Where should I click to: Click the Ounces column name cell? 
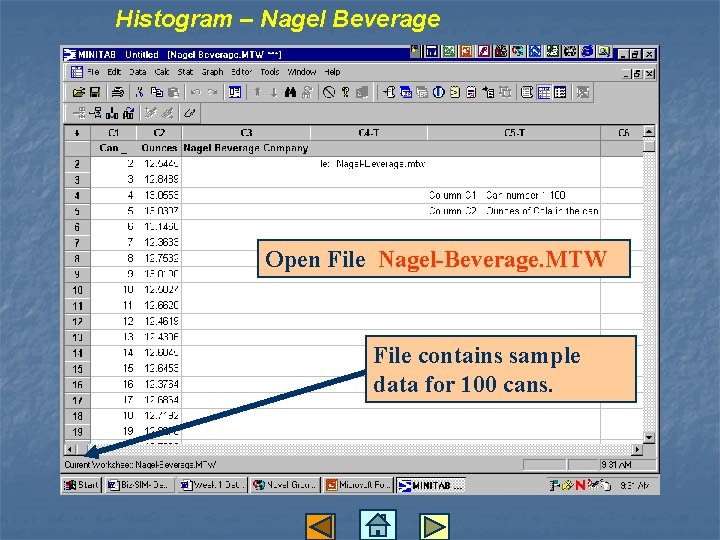(x=159, y=148)
